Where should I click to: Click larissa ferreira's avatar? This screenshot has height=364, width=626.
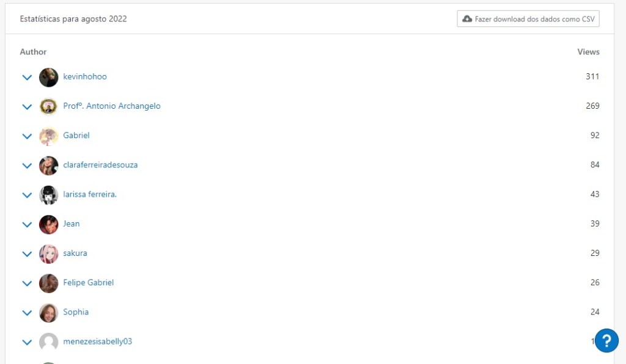[48, 195]
